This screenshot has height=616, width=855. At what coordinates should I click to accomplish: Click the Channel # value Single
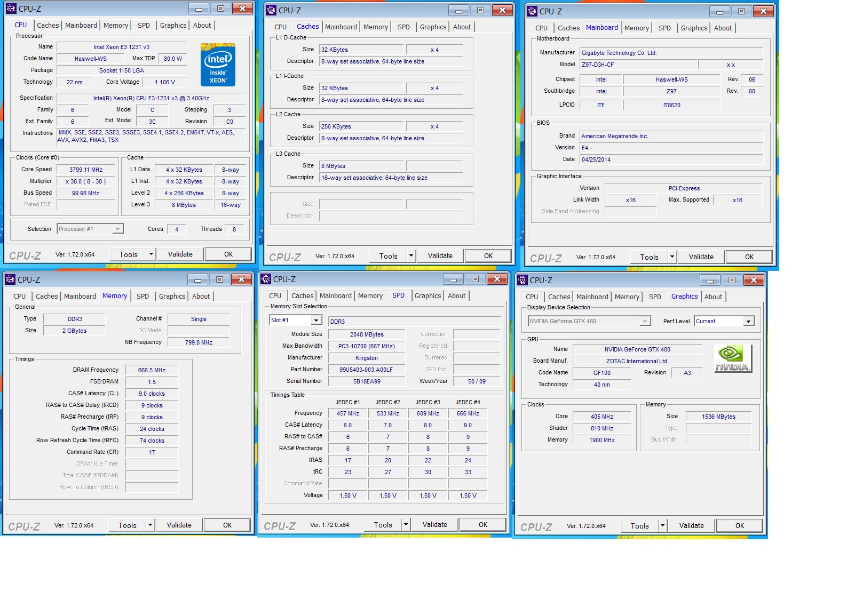[199, 319]
